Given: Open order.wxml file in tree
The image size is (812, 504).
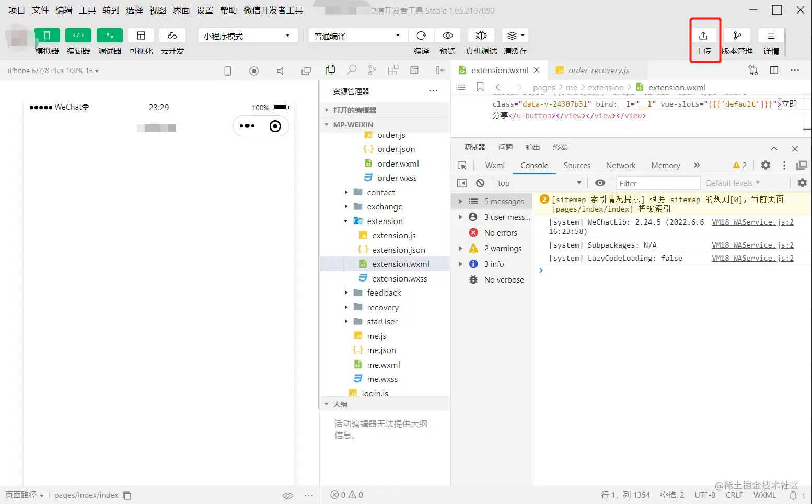Looking at the screenshot, I should point(398,163).
